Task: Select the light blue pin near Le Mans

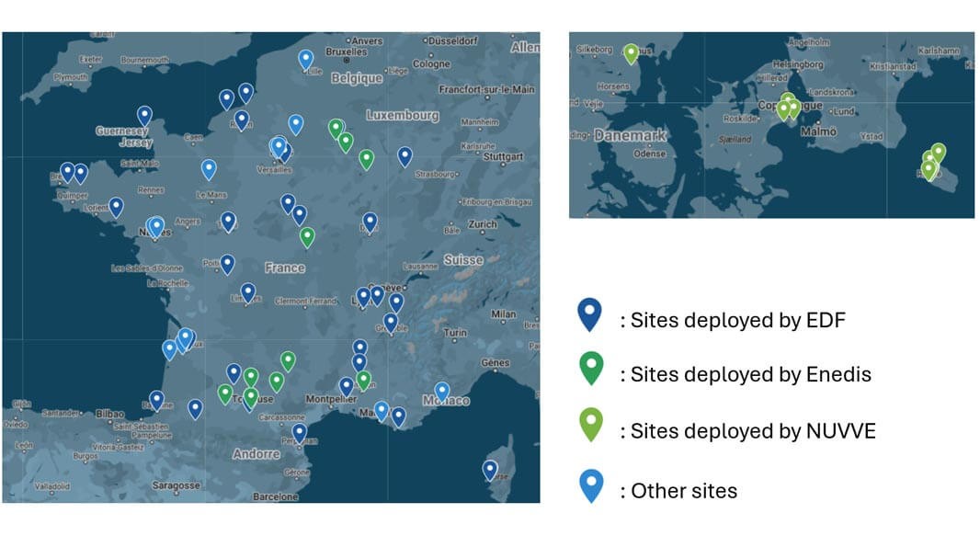Action: [x=209, y=168]
